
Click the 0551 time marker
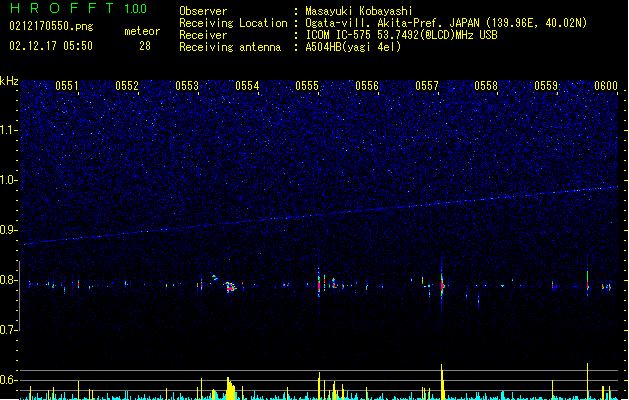[67, 86]
